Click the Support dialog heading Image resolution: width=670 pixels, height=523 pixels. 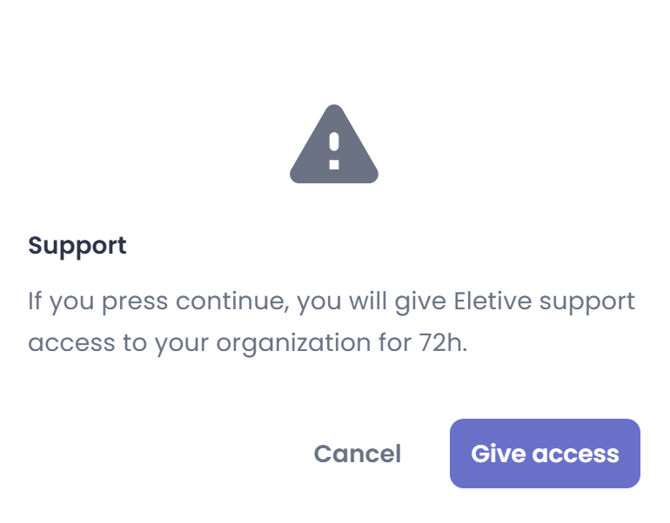(77, 246)
